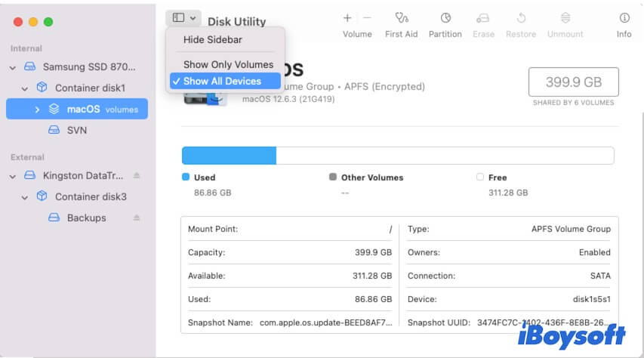Select Hide Sidebar from the menu
This screenshot has height=358, width=644.
tap(213, 39)
